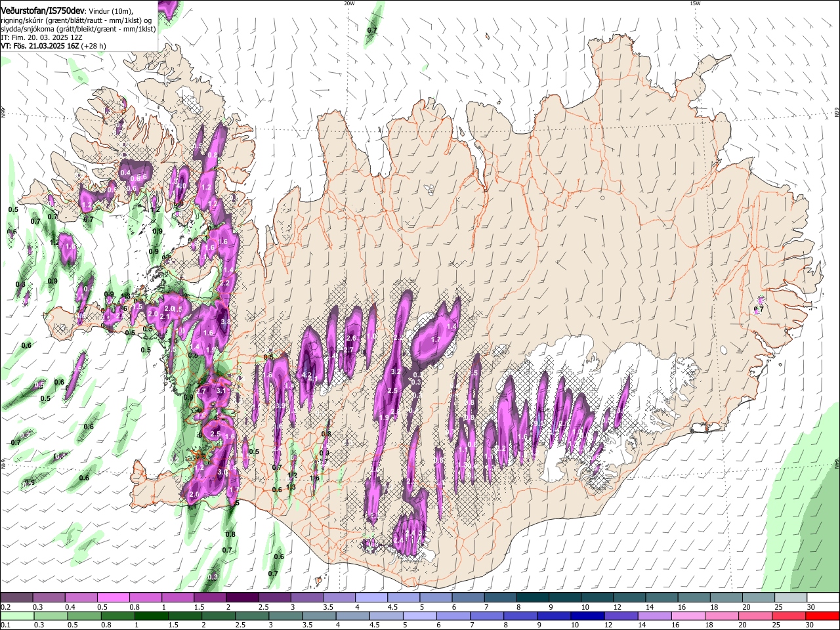Click the rain legend swatch between 20 and 25

(x=755, y=616)
